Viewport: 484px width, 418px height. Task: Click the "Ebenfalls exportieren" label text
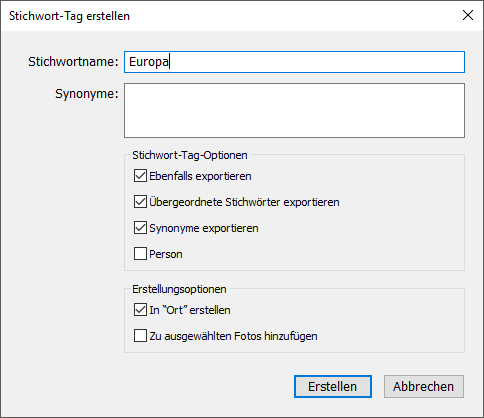[x=200, y=176]
